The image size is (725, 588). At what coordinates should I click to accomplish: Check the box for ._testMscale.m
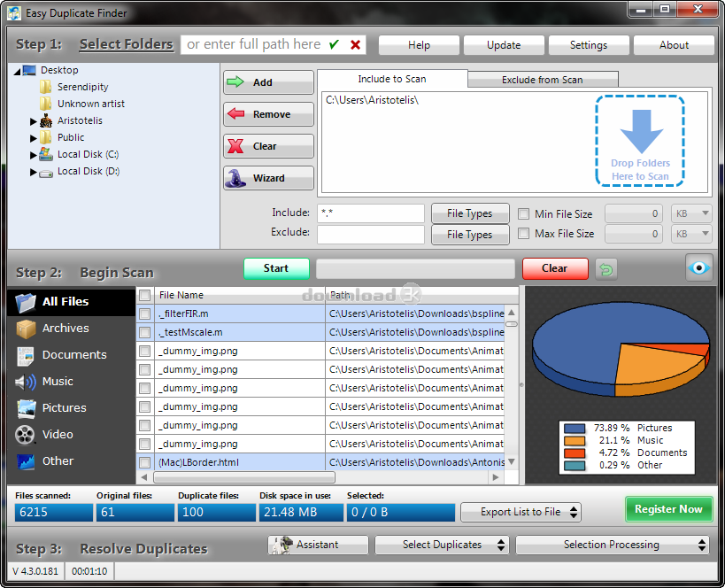[x=144, y=332]
